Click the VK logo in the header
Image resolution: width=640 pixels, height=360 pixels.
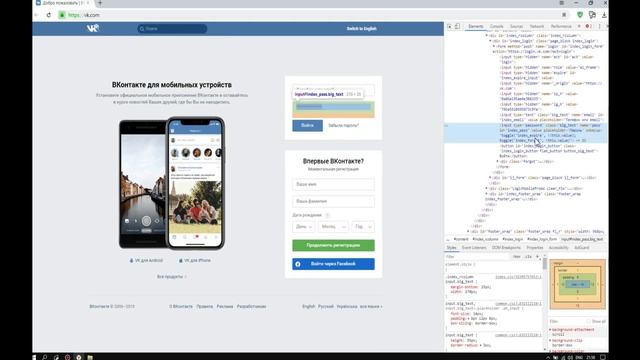(x=93, y=28)
